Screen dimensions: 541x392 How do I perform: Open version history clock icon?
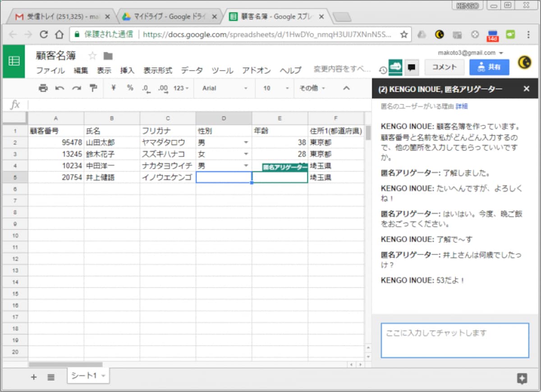[x=383, y=70]
